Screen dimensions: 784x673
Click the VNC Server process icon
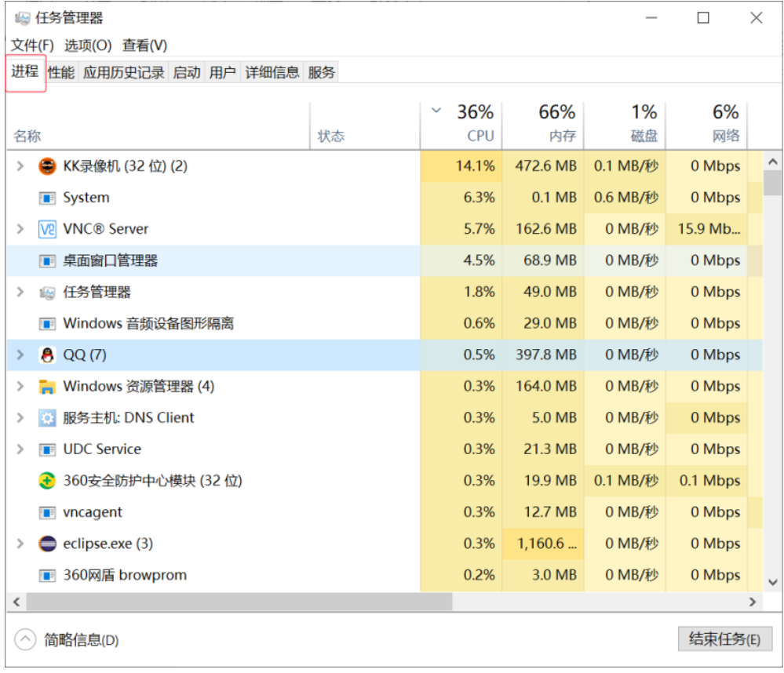tap(47, 229)
